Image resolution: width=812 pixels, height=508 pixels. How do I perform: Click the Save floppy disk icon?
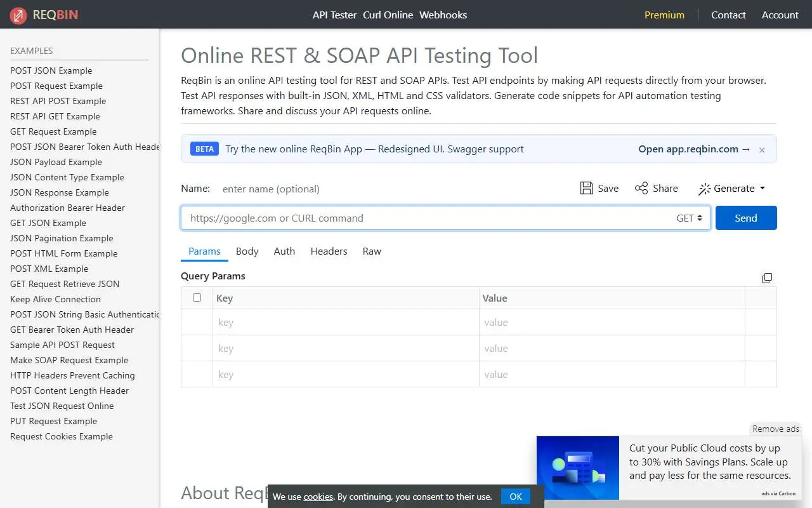tap(587, 188)
